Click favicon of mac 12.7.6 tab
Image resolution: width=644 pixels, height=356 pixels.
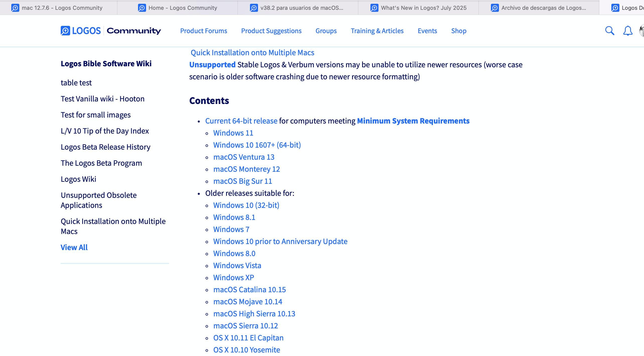(x=15, y=8)
